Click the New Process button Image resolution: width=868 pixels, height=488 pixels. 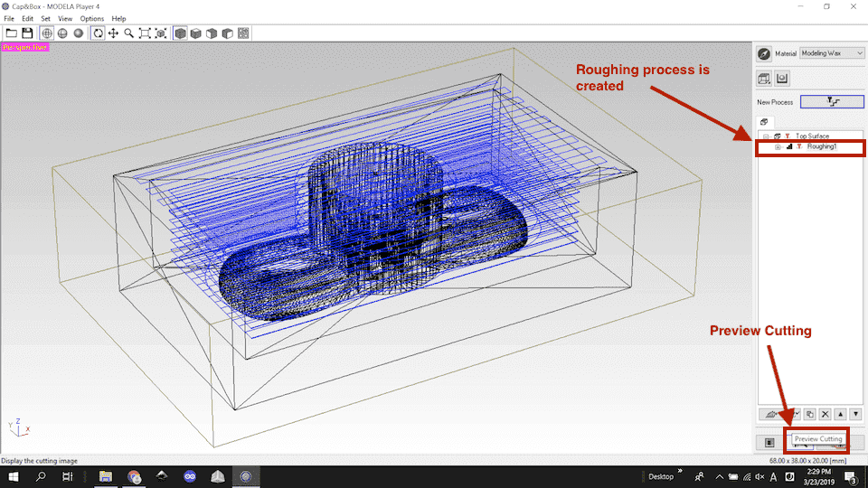tap(832, 101)
